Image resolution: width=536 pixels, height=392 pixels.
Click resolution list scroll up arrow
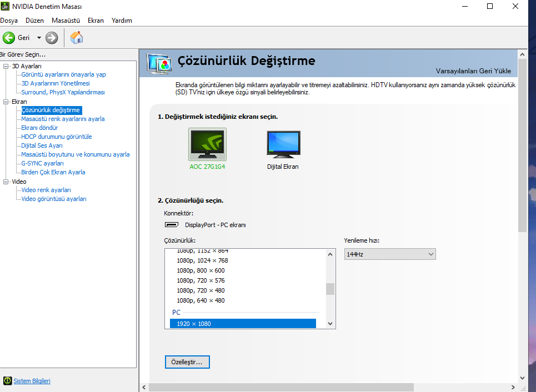coord(330,254)
